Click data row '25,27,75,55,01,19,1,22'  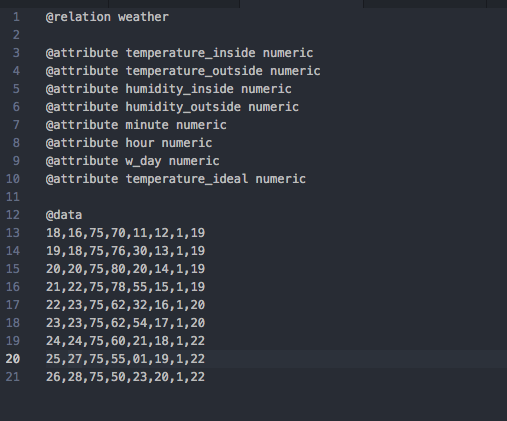pos(125,359)
